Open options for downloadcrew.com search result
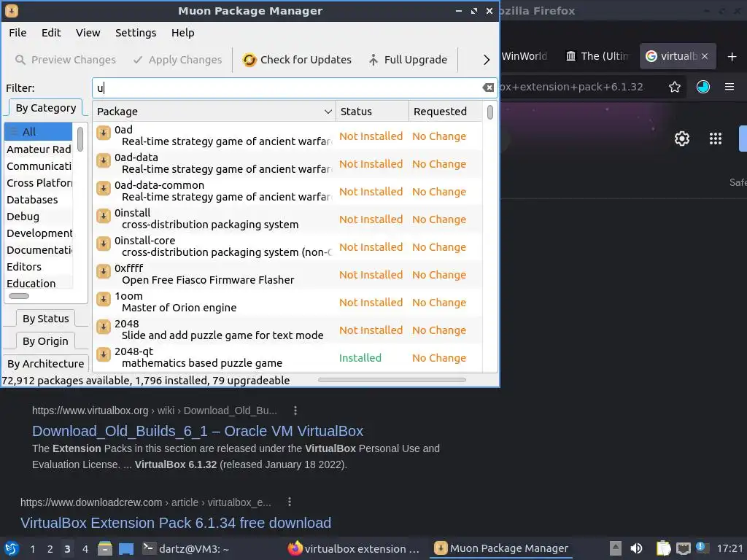This screenshot has height=560, width=747. point(289,502)
